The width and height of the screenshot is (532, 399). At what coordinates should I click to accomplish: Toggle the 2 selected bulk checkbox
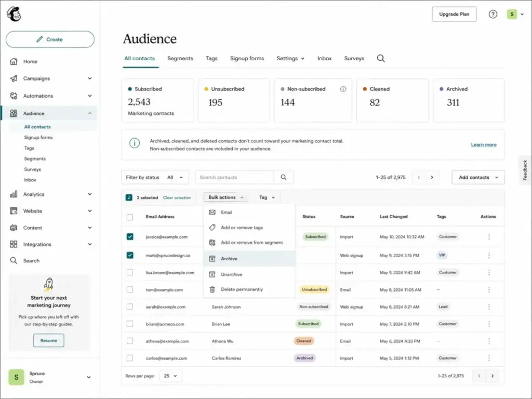click(129, 197)
